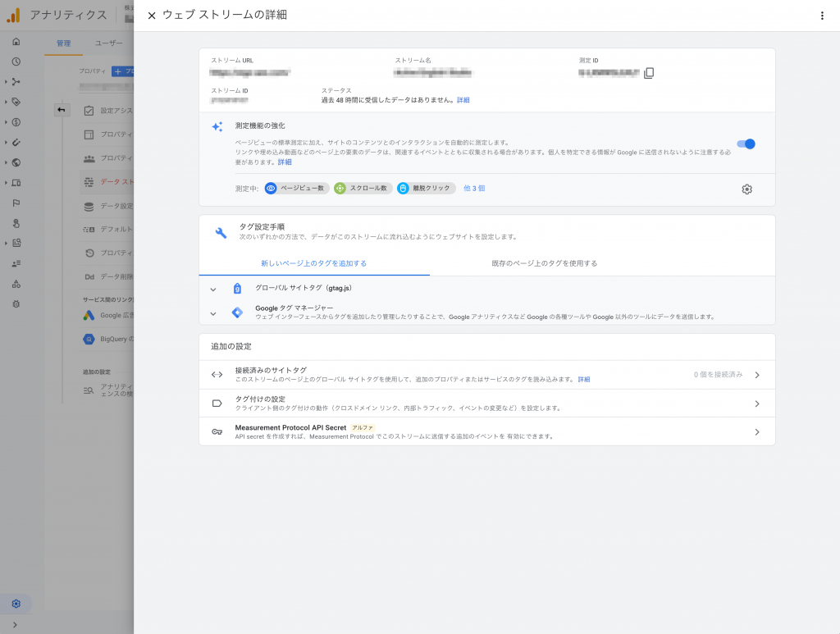This screenshot has height=634, width=840.
Task: Open the audiences people-list icon in sidebar
Action: point(16,263)
